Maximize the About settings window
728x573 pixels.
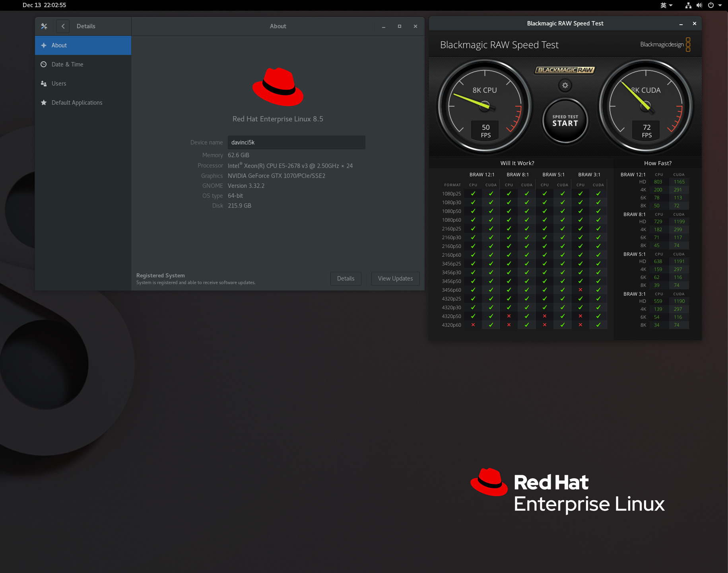pyautogui.click(x=400, y=26)
